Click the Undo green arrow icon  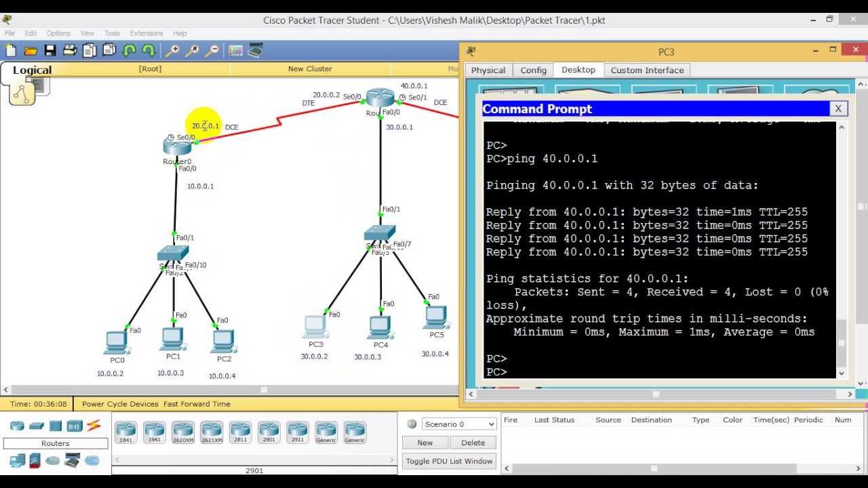coord(129,50)
